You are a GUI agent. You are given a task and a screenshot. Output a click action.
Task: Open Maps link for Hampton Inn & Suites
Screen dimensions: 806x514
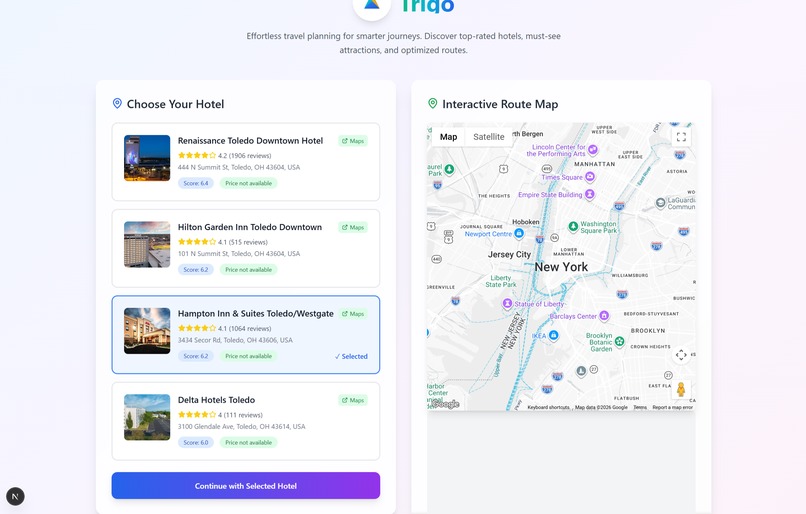[353, 314]
